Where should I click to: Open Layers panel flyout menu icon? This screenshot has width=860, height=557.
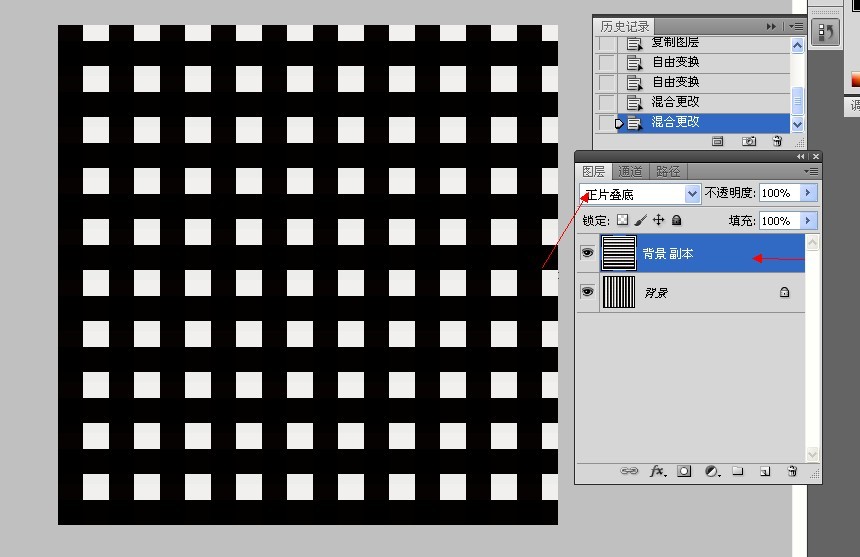click(x=811, y=172)
